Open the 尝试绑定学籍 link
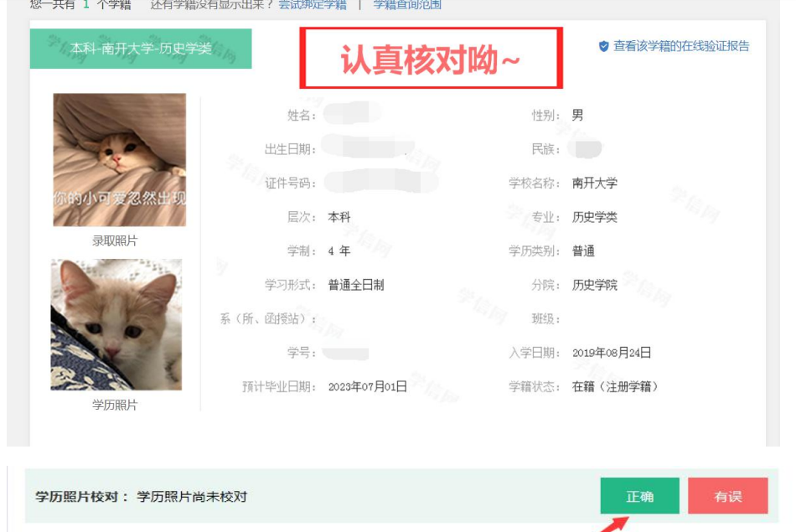Viewport: 796px width, 532px height. click(x=313, y=5)
